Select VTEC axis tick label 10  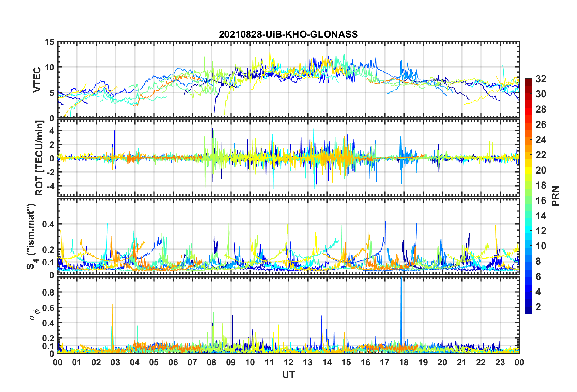(49, 67)
